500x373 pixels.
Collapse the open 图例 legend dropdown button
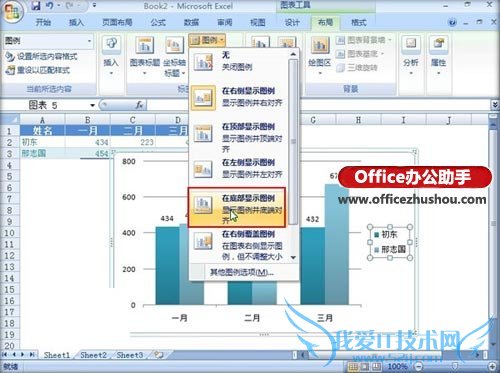pos(207,40)
